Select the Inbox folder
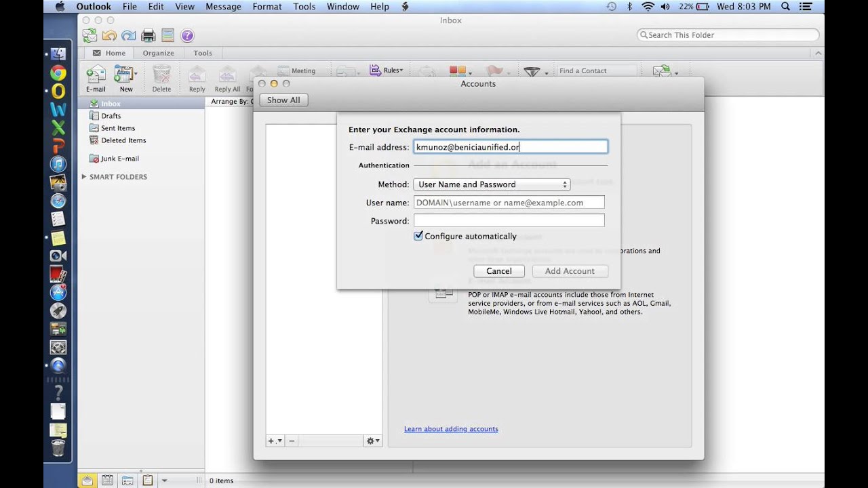This screenshot has width=868, height=488. click(x=141, y=104)
